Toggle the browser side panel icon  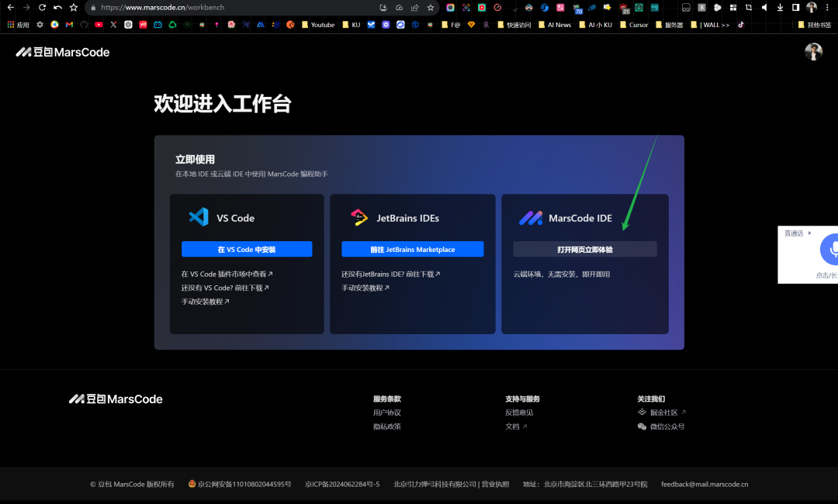(796, 8)
